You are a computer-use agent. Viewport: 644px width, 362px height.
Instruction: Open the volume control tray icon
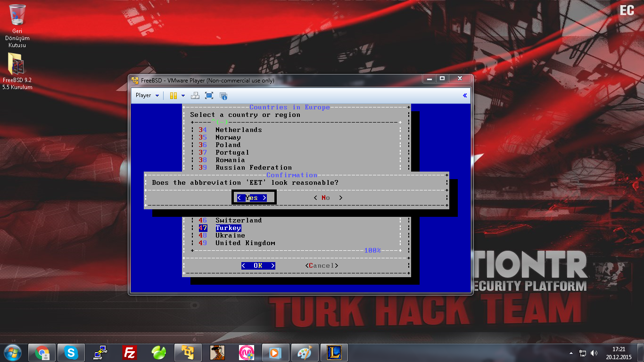[594, 353]
